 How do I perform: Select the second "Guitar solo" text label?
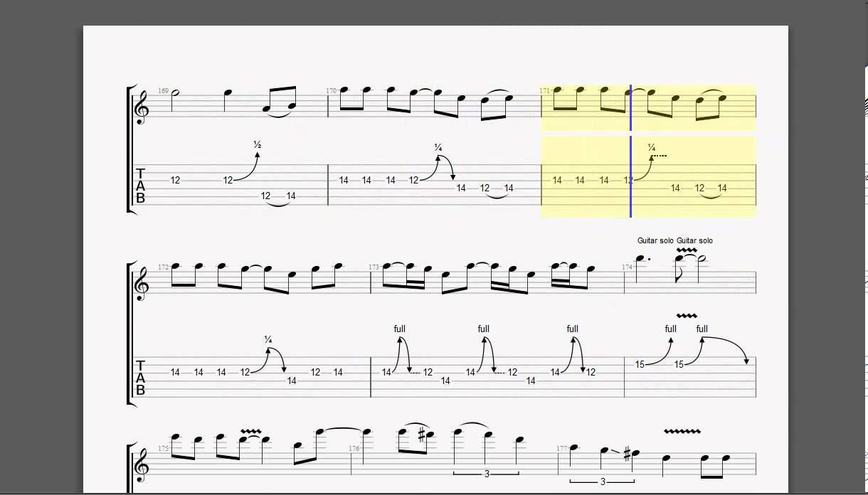pos(694,240)
